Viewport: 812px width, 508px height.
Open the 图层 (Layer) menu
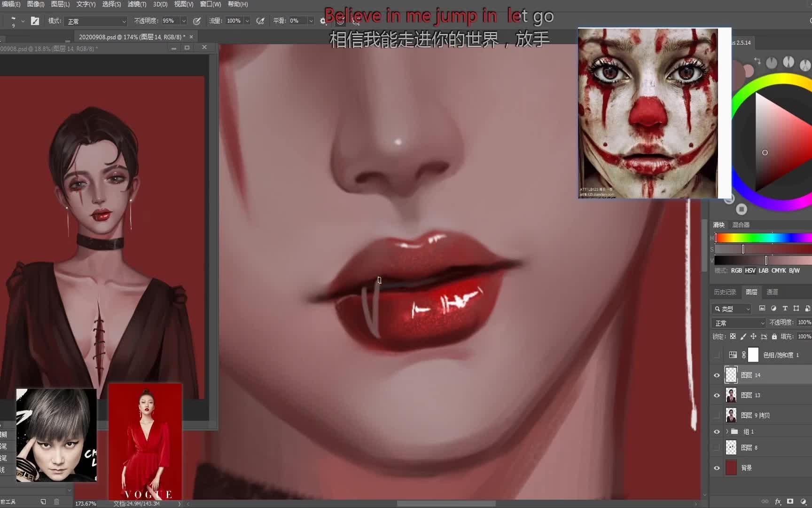point(60,4)
